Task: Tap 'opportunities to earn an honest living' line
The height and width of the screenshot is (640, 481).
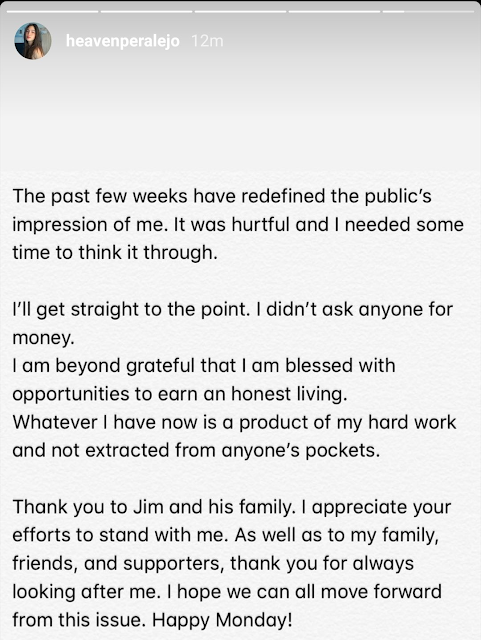Action: (180, 394)
